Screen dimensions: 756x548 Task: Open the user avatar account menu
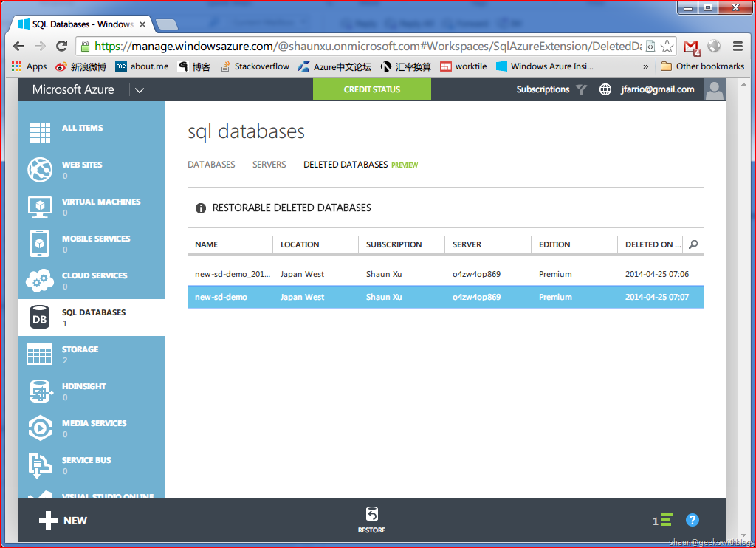(x=715, y=89)
